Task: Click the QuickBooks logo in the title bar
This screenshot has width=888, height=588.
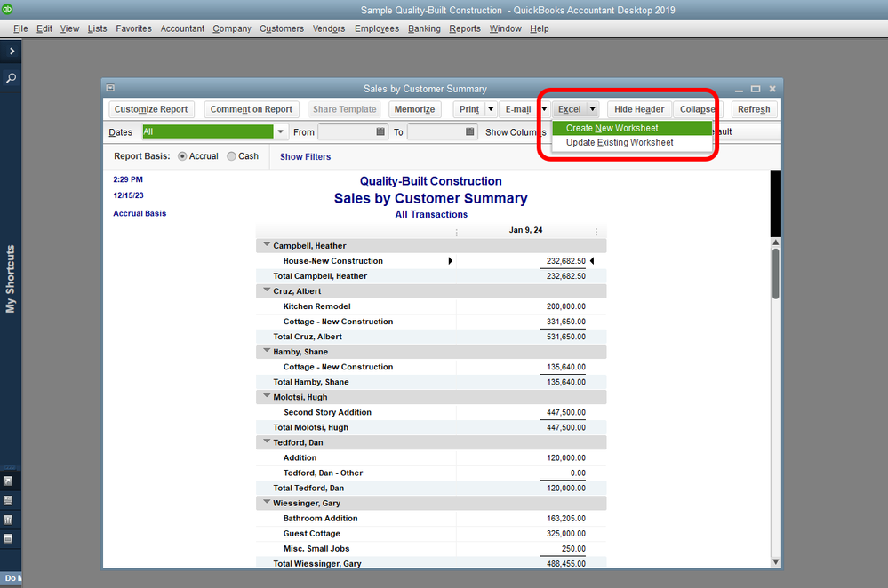Action: (7, 9)
